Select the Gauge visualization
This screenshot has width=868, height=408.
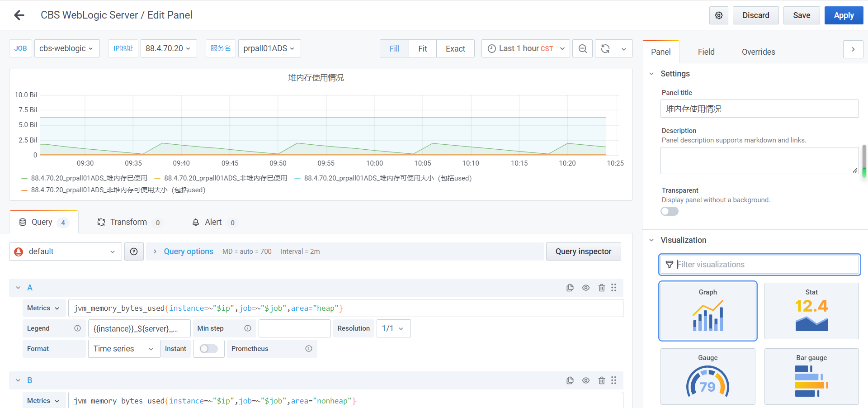click(x=708, y=376)
